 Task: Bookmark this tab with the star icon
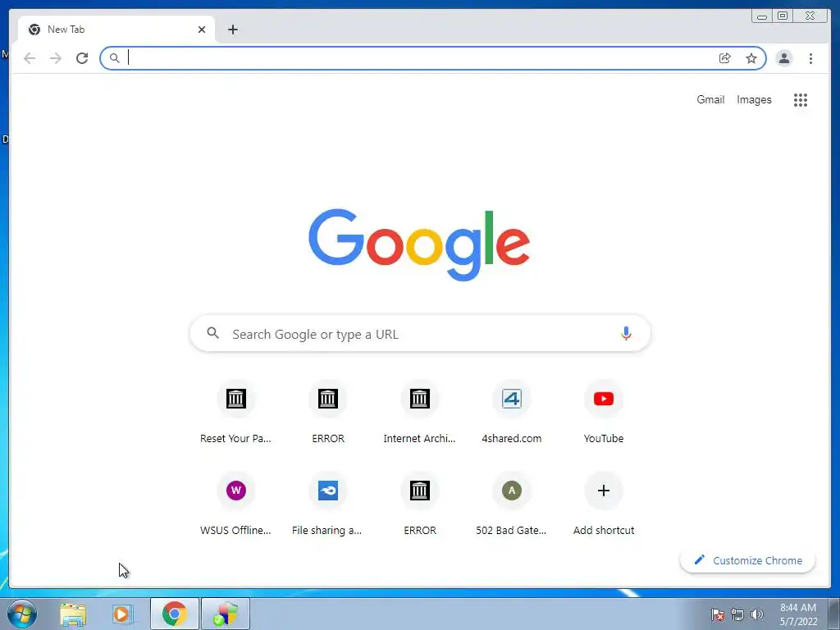click(x=751, y=58)
